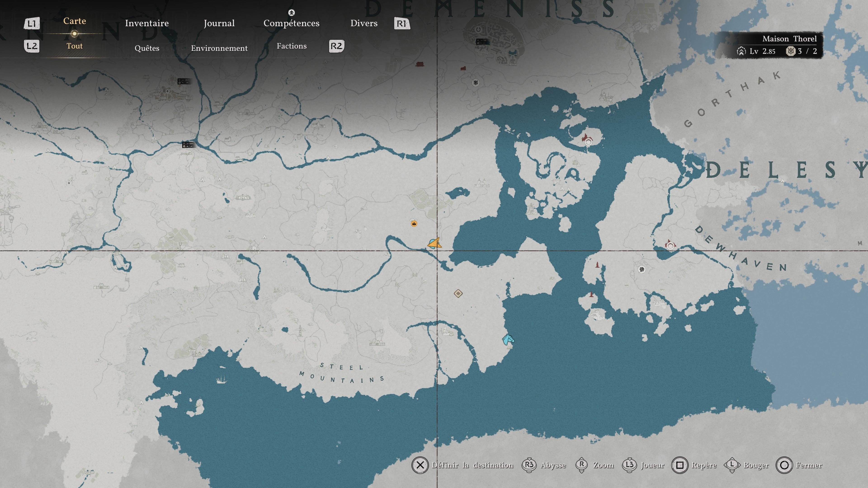Filter the map by Environnement
The width and height of the screenshot is (868, 488).
point(219,48)
